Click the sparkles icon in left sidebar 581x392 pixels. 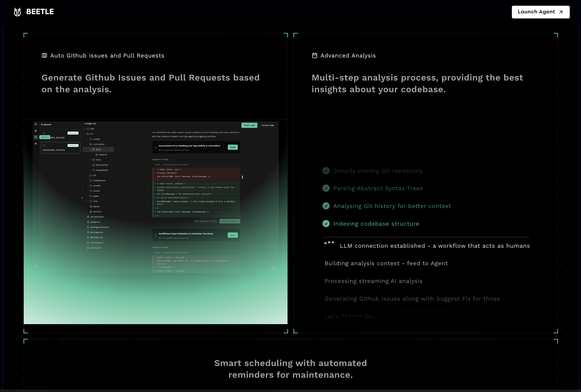[x=36, y=131]
